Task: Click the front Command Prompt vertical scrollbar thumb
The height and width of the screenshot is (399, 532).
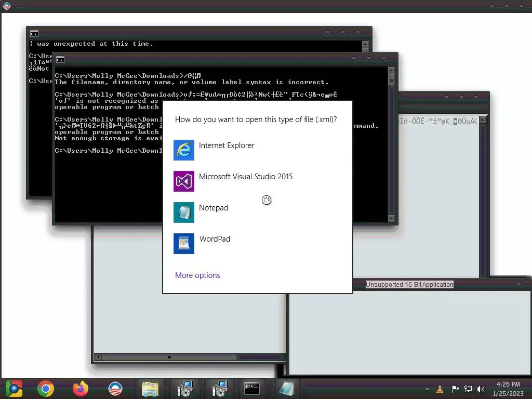Action: (x=391, y=80)
